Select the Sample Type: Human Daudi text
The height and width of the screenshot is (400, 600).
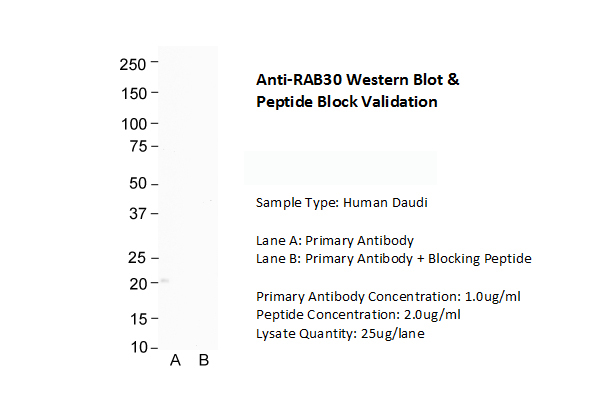(342, 202)
